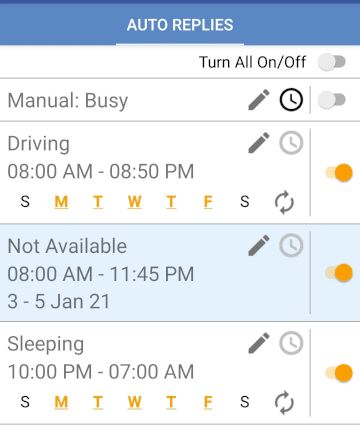Open the Not Available reply entry
This screenshot has height=430, width=360.
pos(155,273)
